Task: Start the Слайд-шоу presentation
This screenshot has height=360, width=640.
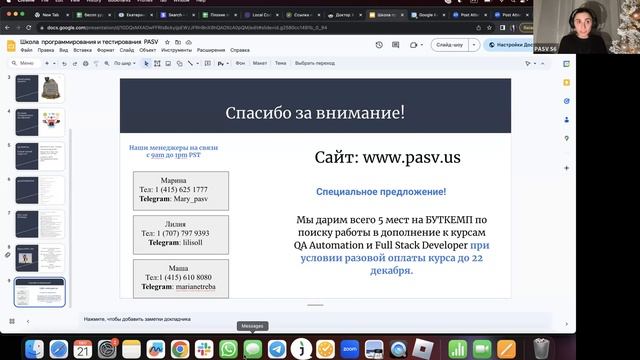Action: (450, 45)
